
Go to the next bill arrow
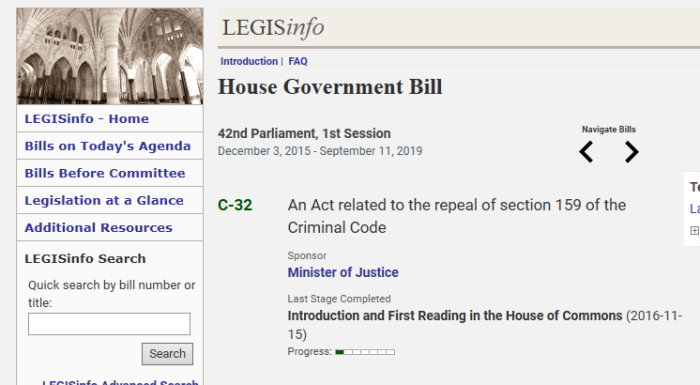coord(632,152)
